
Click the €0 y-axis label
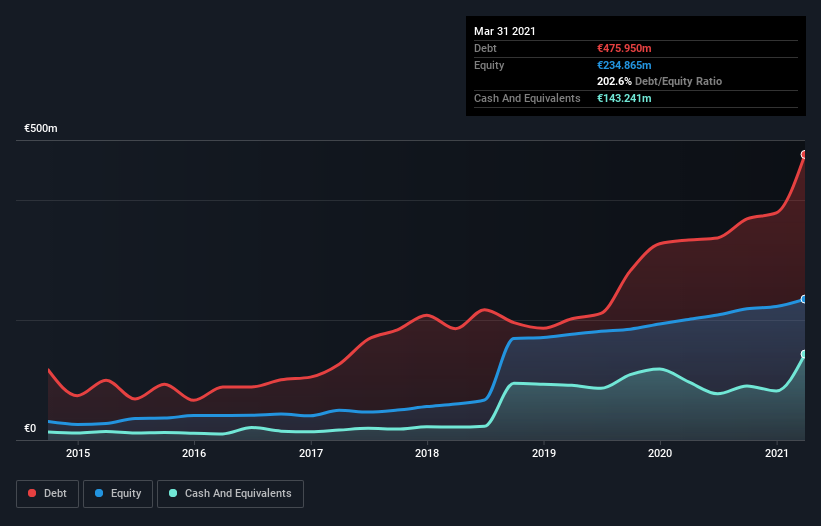click(x=30, y=428)
